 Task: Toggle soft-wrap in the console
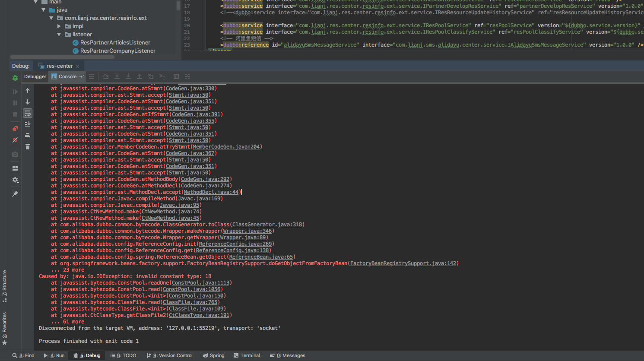[27, 113]
